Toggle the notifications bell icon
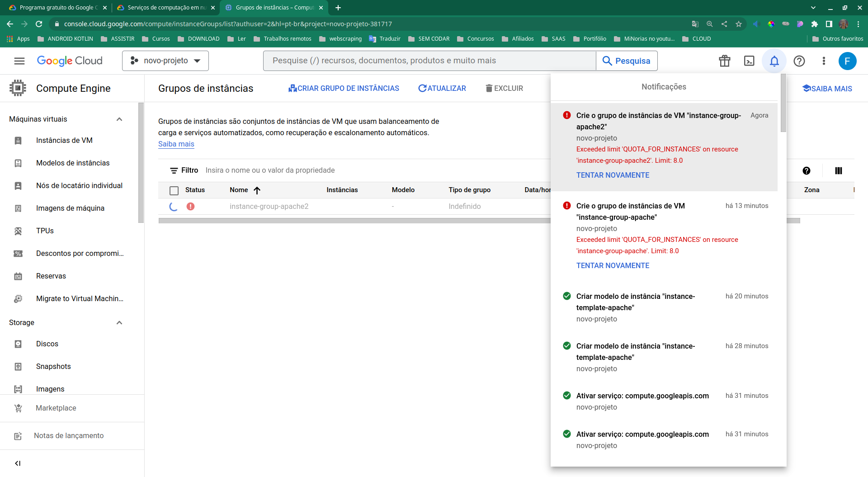 [x=774, y=61]
